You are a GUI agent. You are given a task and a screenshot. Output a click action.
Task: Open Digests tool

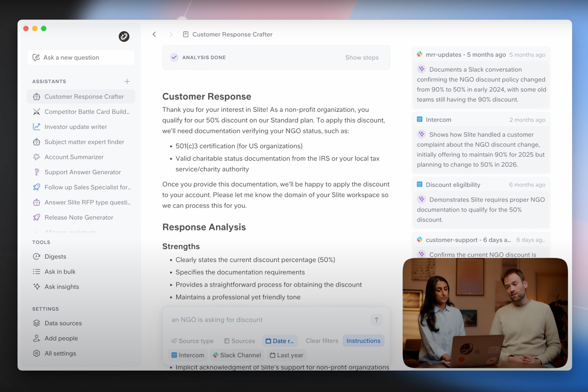point(55,256)
